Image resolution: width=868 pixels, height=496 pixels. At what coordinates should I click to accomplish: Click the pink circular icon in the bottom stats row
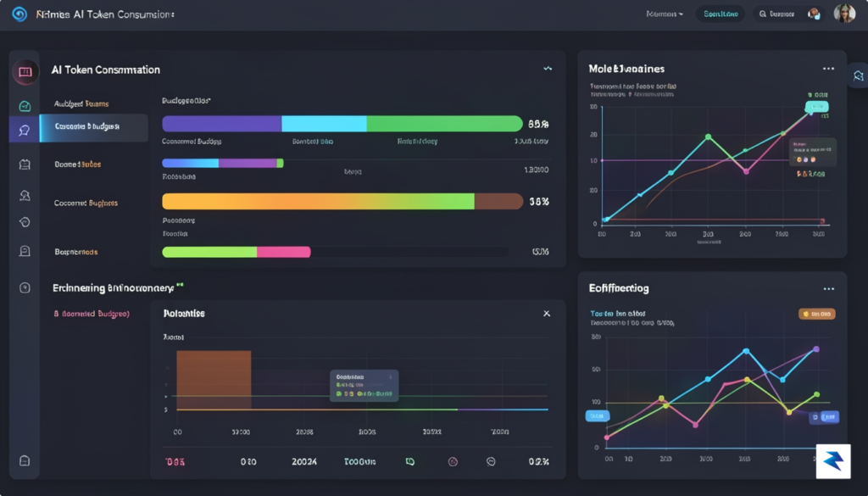click(453, 461)
